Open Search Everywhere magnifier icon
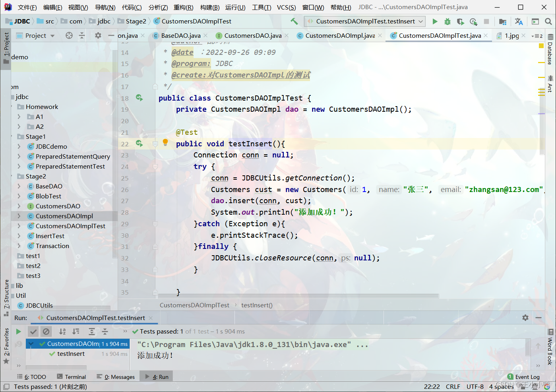 pos(548,21)
